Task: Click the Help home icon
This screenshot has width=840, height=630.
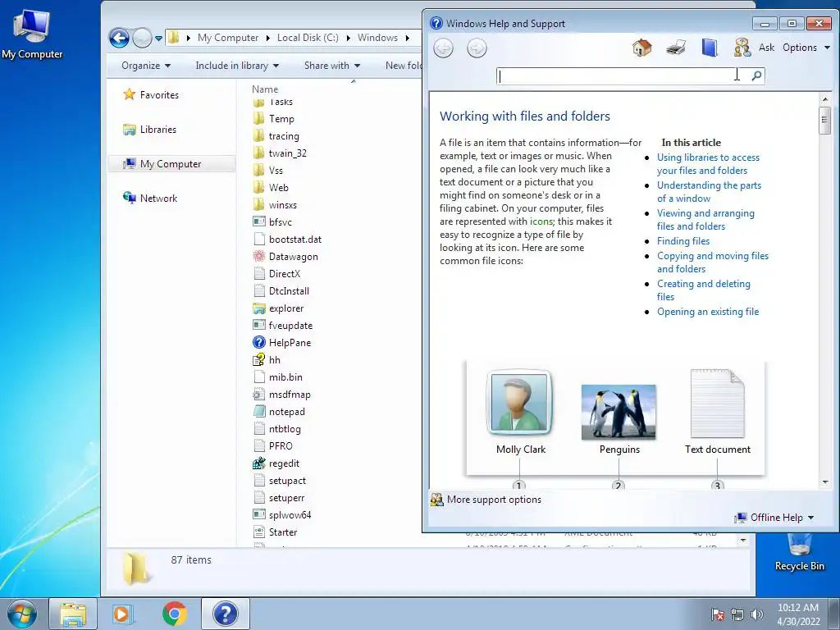Action: pyautogui.click(x=641, y=48)
